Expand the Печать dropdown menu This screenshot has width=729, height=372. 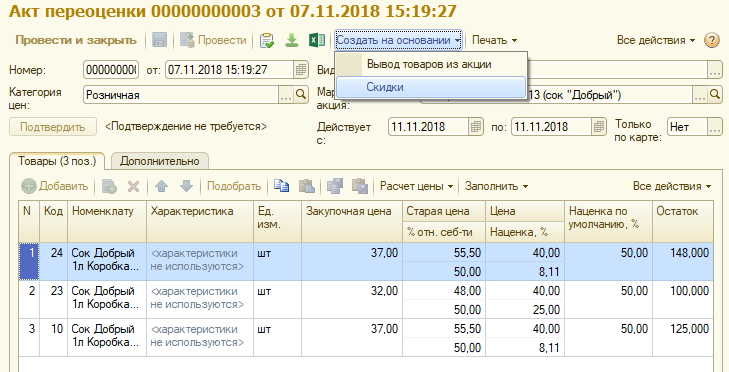pos(494,40)
